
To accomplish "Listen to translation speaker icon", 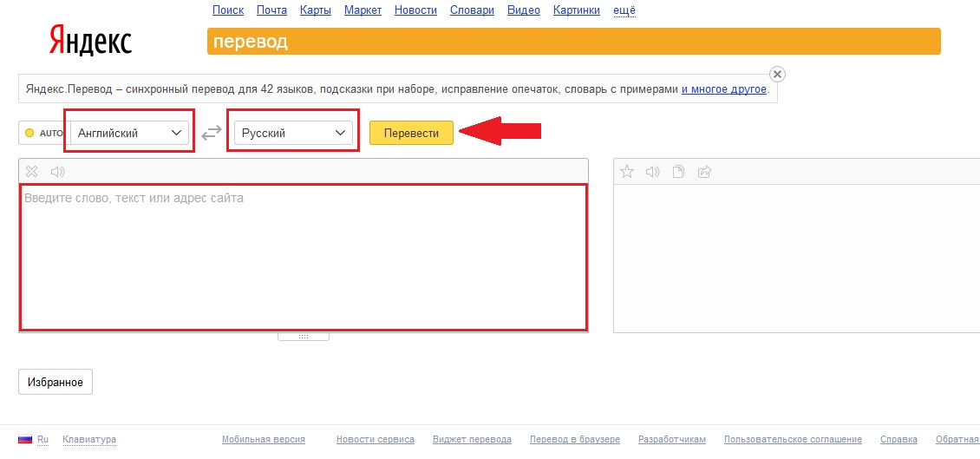I will [652, 171].
